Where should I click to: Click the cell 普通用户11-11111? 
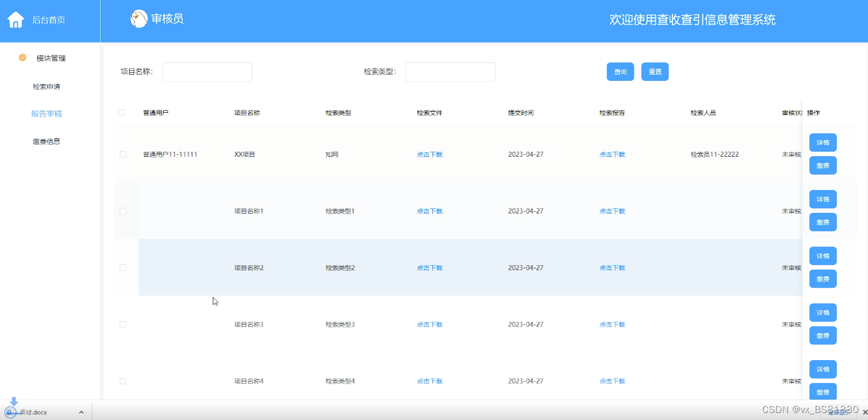(170, 154)
